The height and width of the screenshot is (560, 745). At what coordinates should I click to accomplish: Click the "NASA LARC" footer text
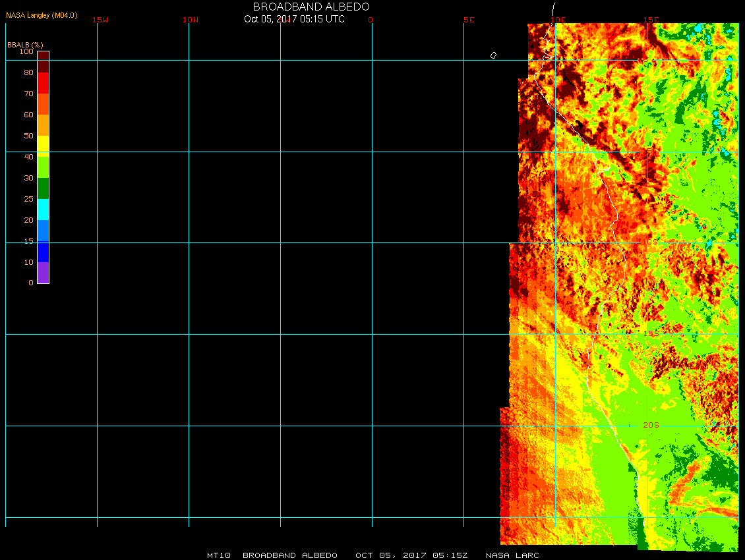[x=512, y=555]
